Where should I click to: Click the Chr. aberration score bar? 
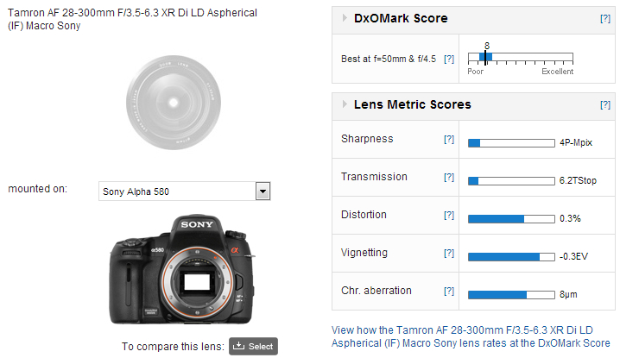[x=511, y=295]
